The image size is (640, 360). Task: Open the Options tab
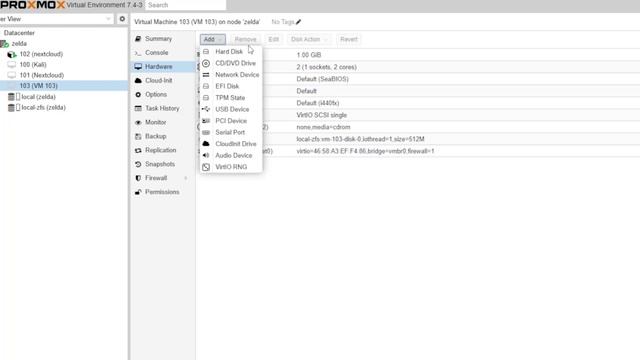162,94
